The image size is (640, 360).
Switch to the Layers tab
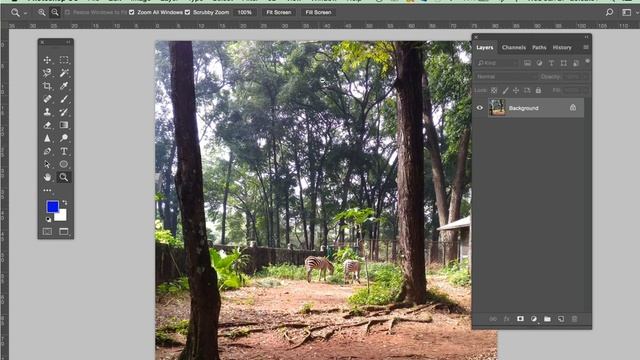pos(485,48)
